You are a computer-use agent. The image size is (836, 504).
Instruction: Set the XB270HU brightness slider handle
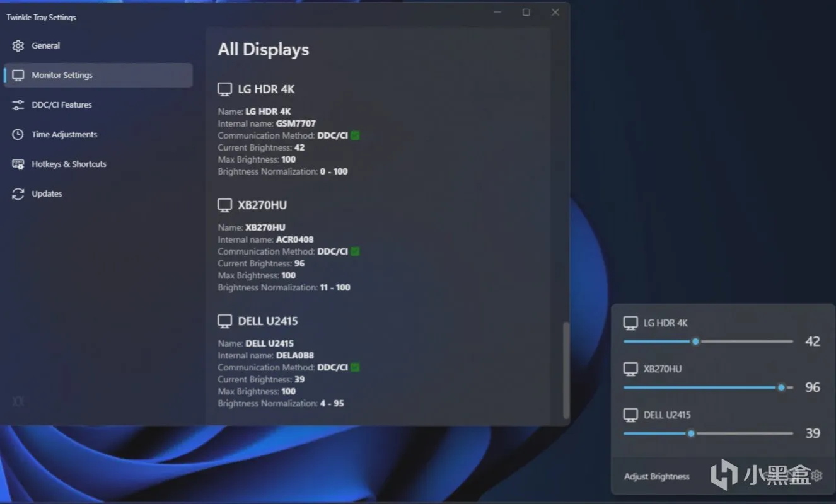coord(781,387)
